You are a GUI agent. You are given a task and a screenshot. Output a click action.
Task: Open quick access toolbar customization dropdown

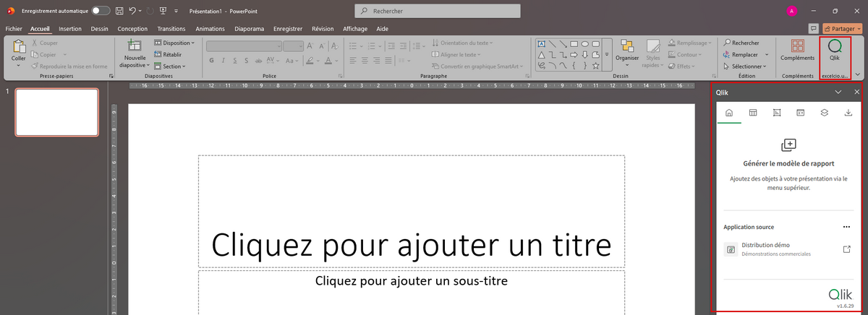(176, 12)
